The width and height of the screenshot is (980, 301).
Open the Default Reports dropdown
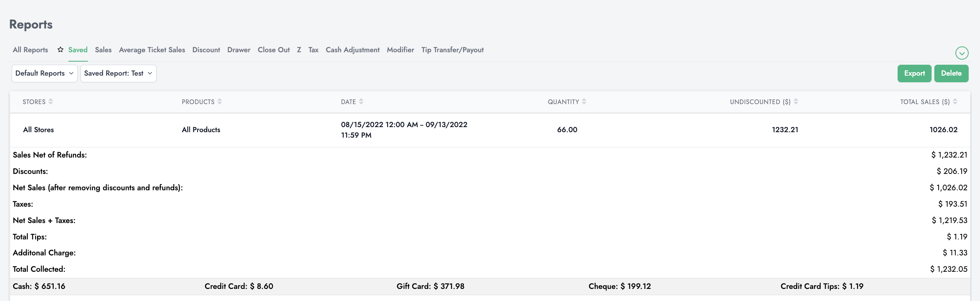click(x=45, y=73)
